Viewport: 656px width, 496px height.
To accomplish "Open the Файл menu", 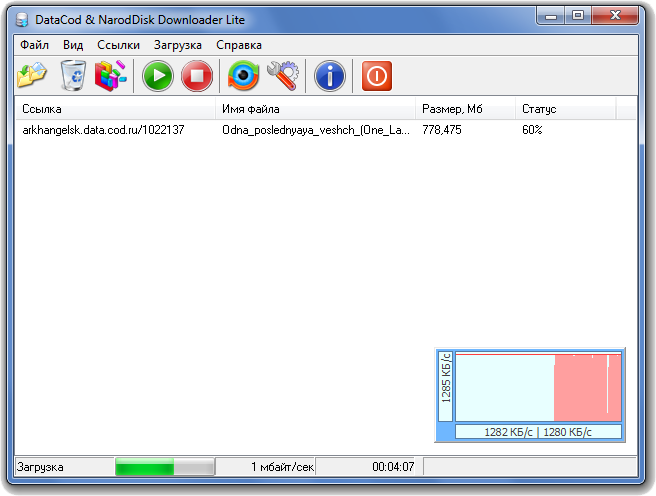I will [x=35, y=45].
